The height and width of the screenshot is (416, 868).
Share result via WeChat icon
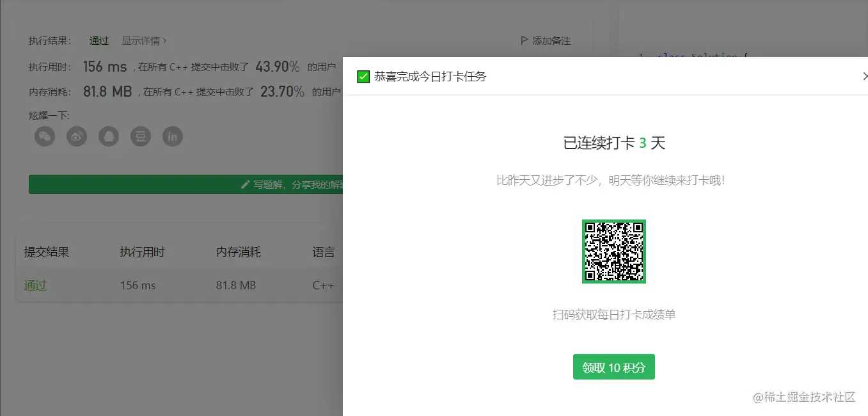(45, 136)
